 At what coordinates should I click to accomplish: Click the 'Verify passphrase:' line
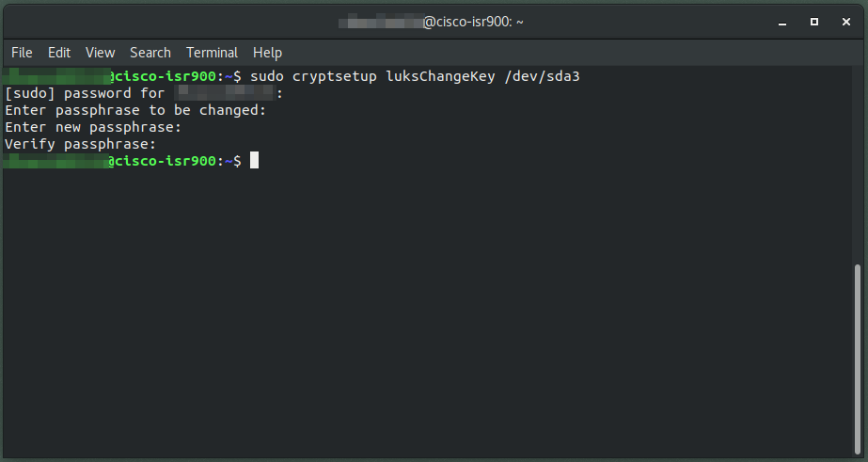coord(80,144)
